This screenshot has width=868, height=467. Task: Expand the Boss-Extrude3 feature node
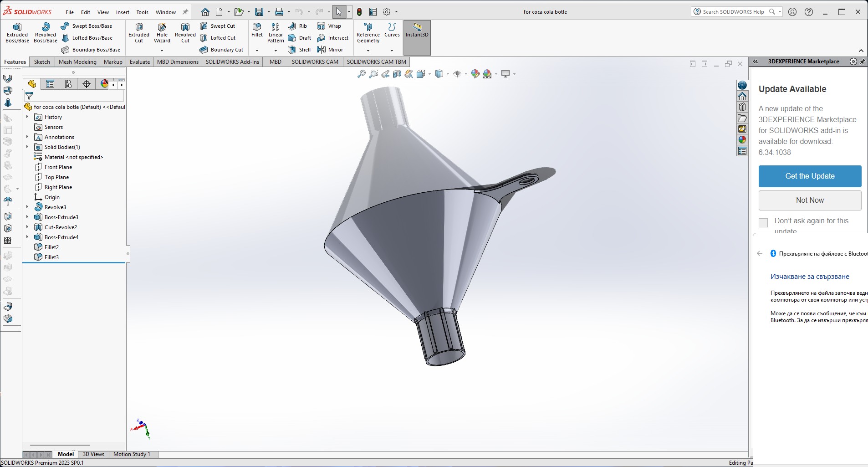(27, 217)
